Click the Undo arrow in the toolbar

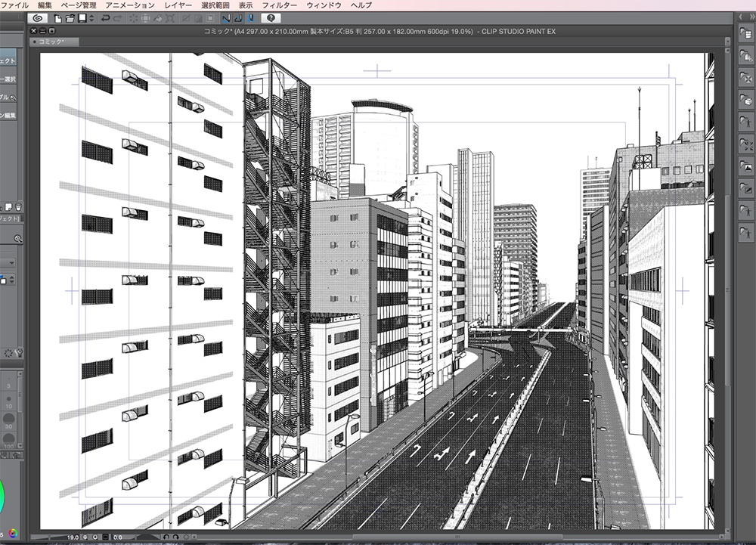pos(107,20)
